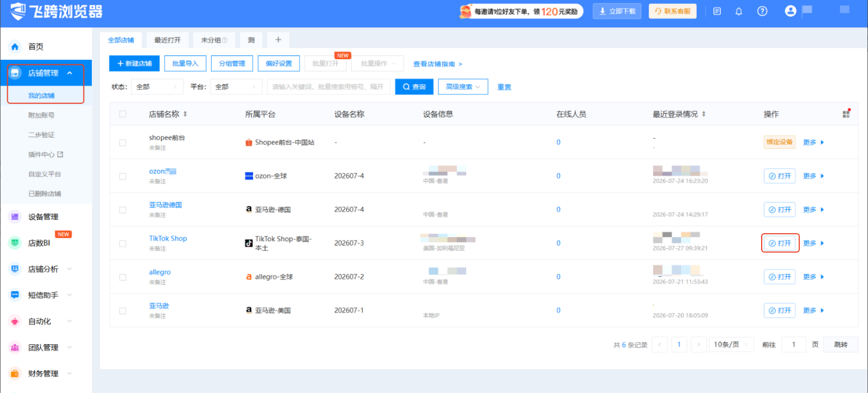Expand the 高级搜索 dropdown

463,87
